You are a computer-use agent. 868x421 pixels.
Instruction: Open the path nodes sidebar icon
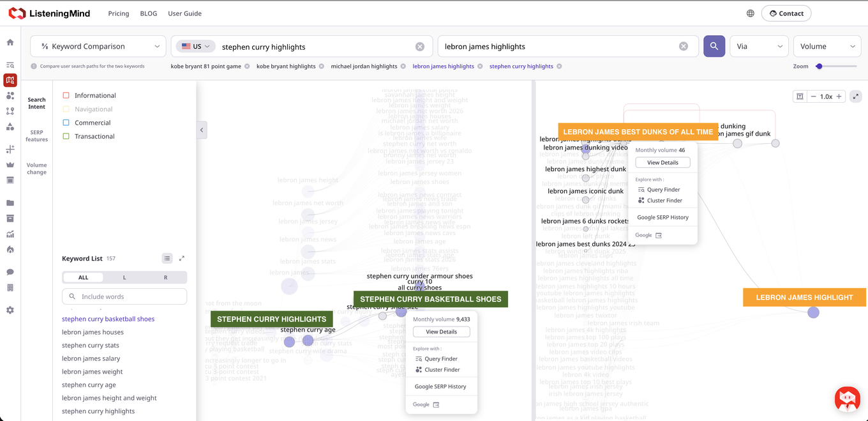pos(10,111)
